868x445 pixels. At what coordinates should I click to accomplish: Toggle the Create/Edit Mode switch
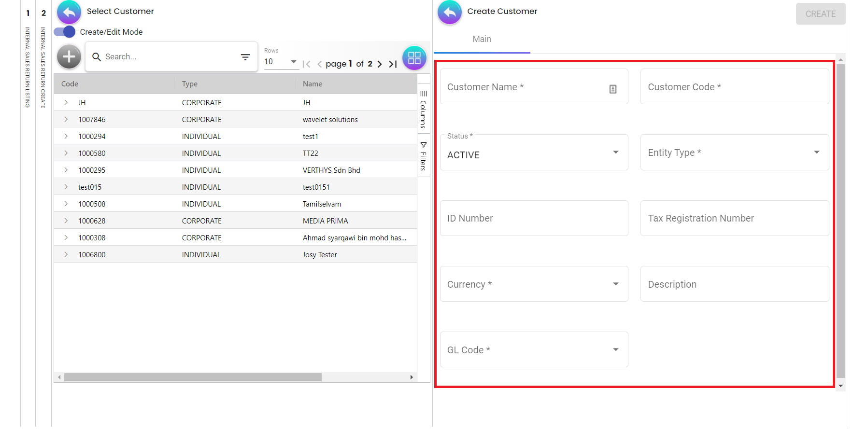pos(65,32)
